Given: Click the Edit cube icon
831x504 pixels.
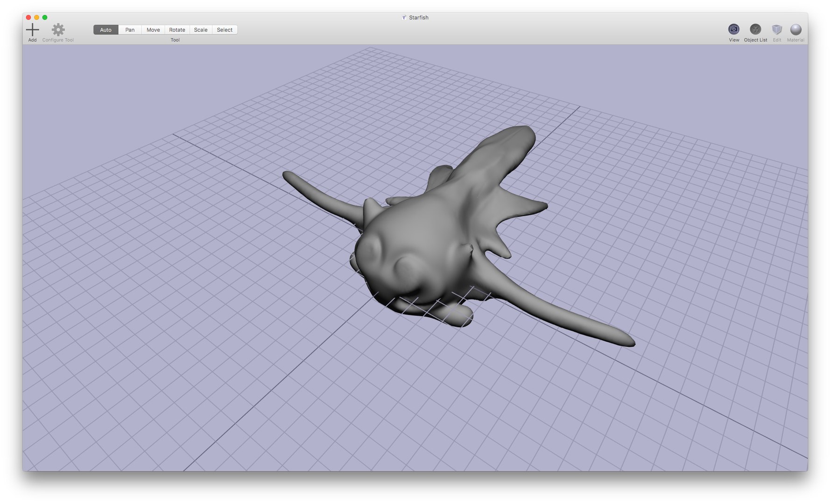Looking at the screenshot, I should pos(777,29).
